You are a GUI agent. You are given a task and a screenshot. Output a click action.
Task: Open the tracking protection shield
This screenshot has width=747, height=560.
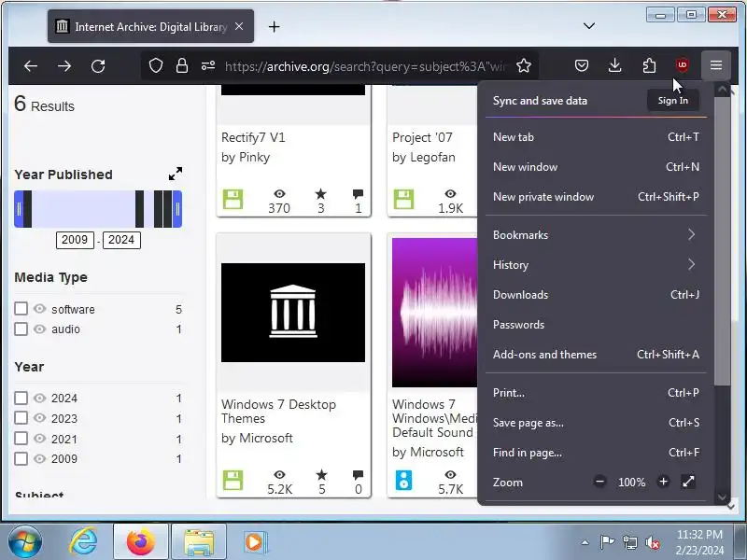(156, 65)
